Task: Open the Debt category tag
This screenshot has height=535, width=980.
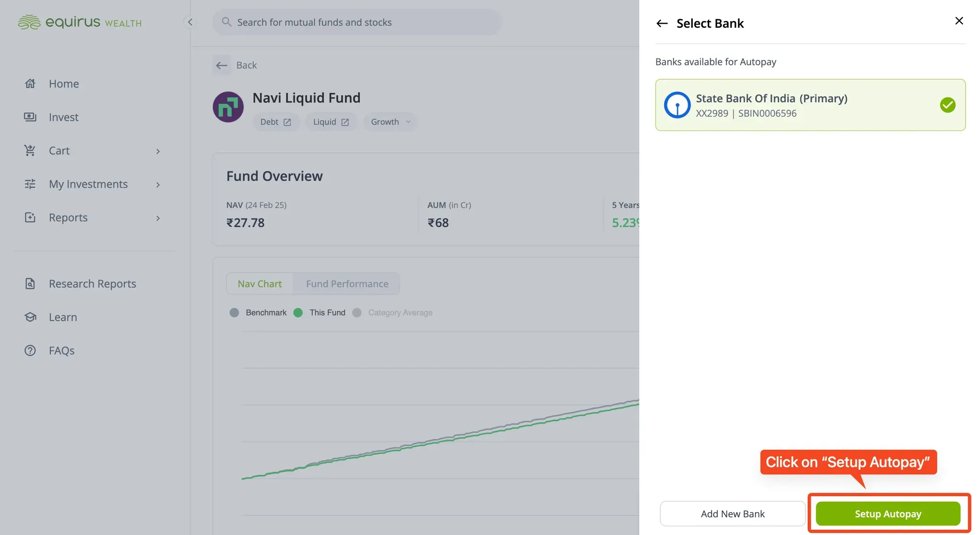Action: 276,122
